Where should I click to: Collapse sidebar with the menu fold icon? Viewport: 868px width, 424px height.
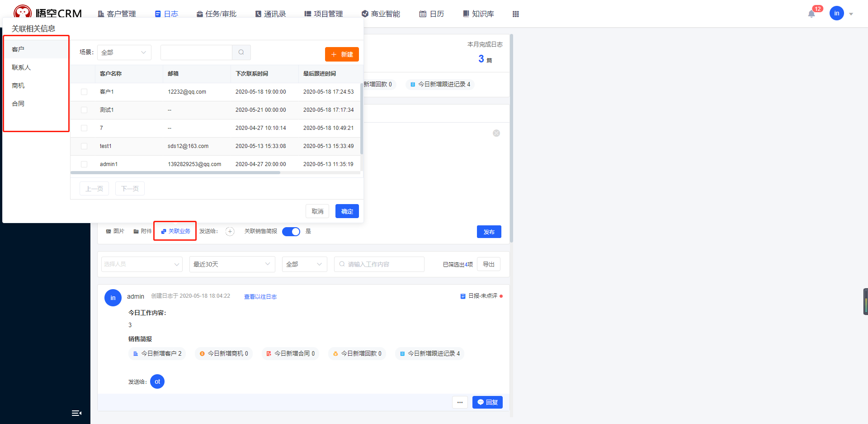(76, 413)
